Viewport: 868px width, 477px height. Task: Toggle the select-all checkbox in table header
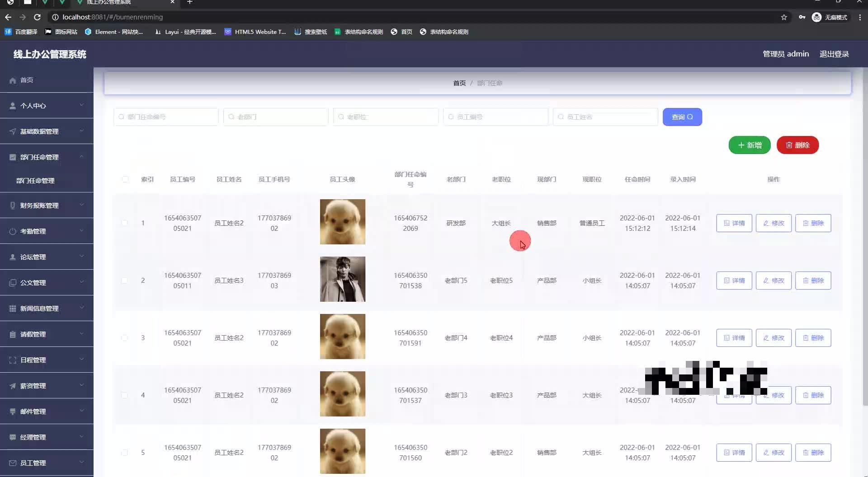[125, 179]
